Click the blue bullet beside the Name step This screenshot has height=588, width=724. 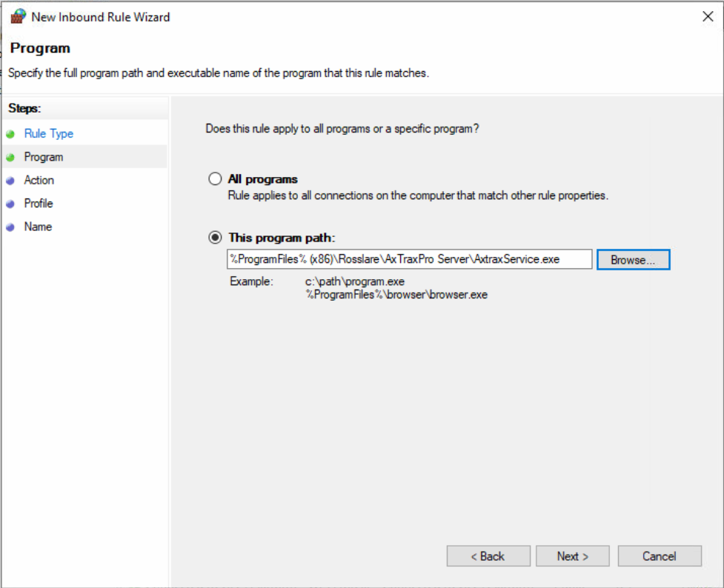[10, 227]
